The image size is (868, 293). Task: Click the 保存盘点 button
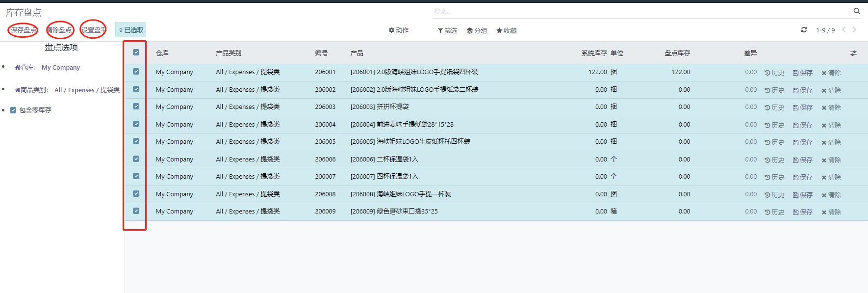pos(23,30)
